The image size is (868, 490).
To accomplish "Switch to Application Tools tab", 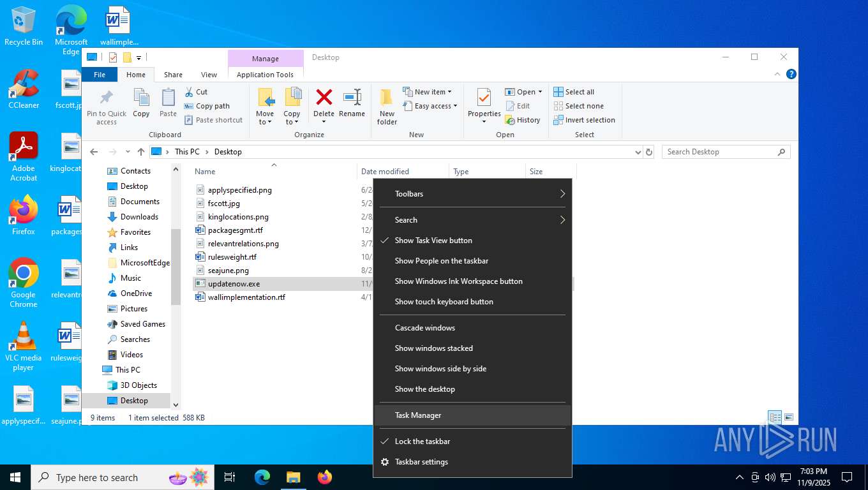I will pyautogui.click(x=265, y=75).
